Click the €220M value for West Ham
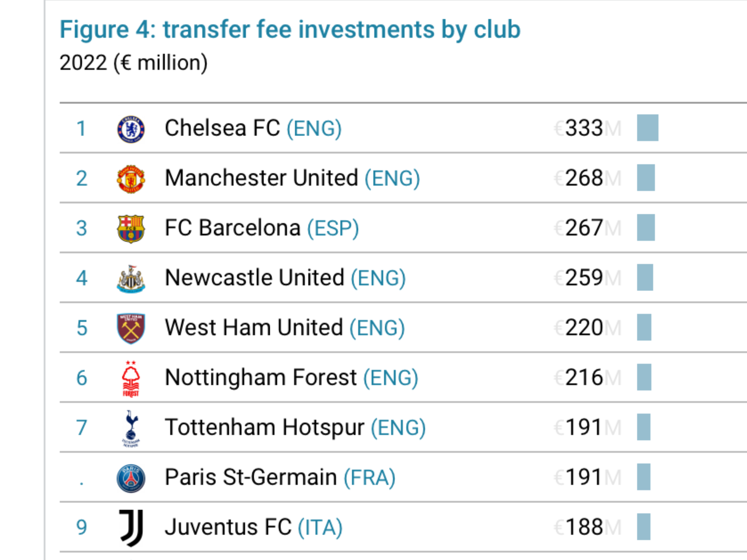747x560 pixels. point(588,327)
